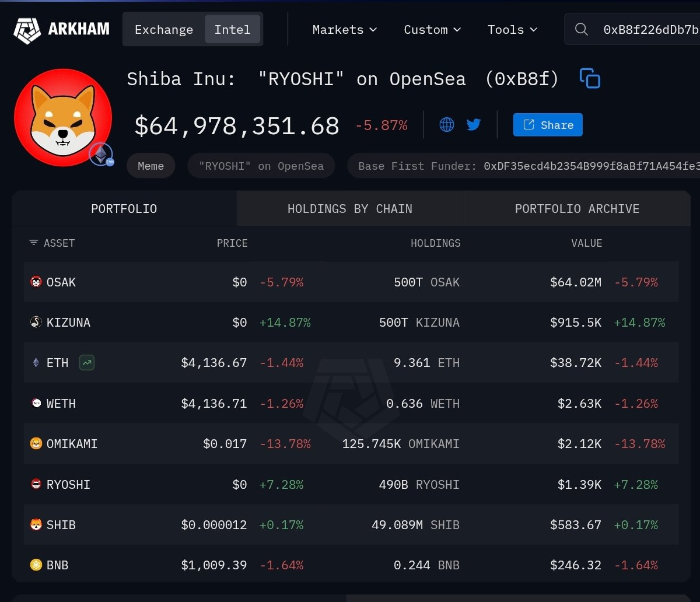700x602 pixels.
Task: Click the search magnifier icon
Action: pyautogui.click(x=581, y=29)
